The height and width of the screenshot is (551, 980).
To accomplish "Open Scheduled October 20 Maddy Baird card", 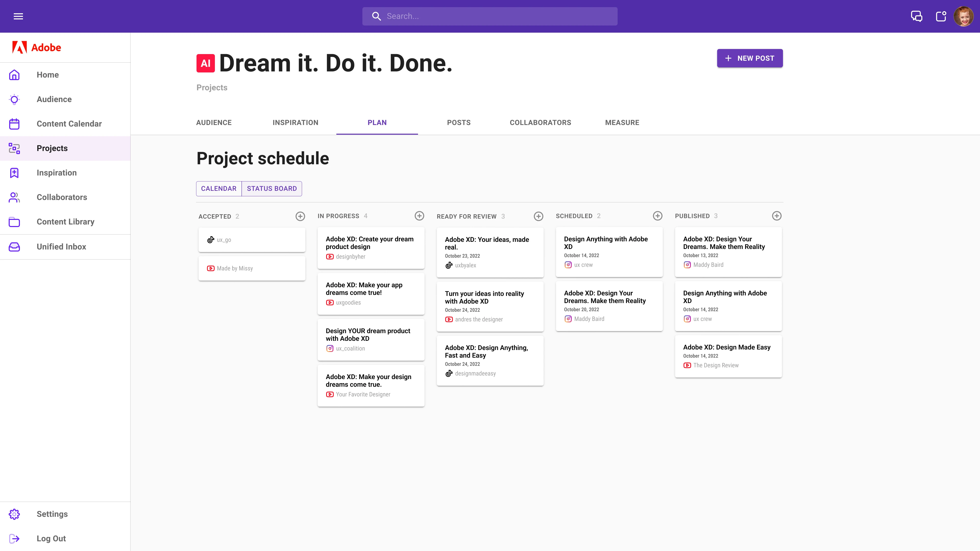I will pyautogui.click(x=609, y=306).
